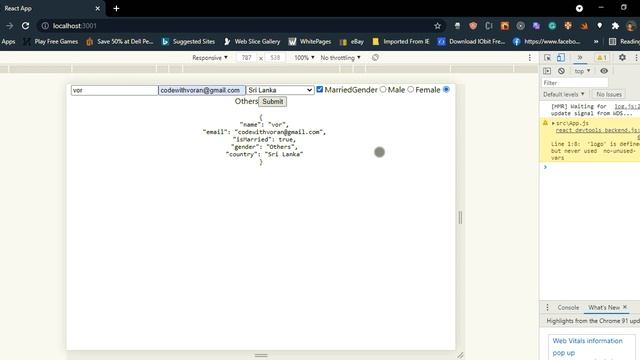Open the map pin extension icon
This screenshot has height=360, width=640.
coord(600,26)
